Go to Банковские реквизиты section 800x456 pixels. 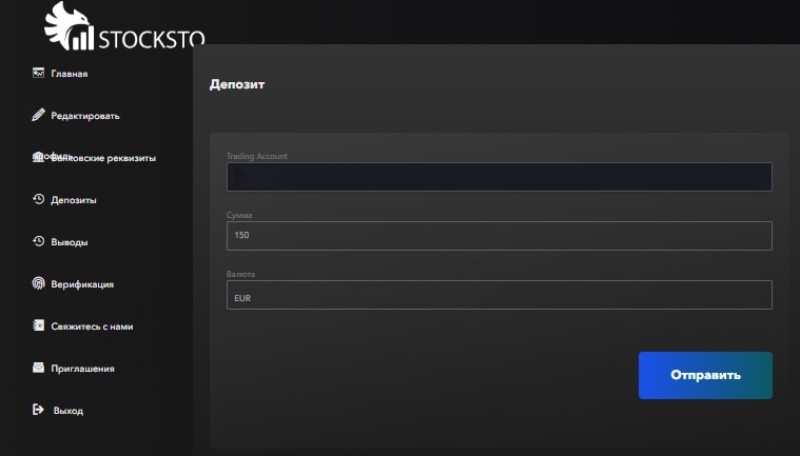(103, 158)
